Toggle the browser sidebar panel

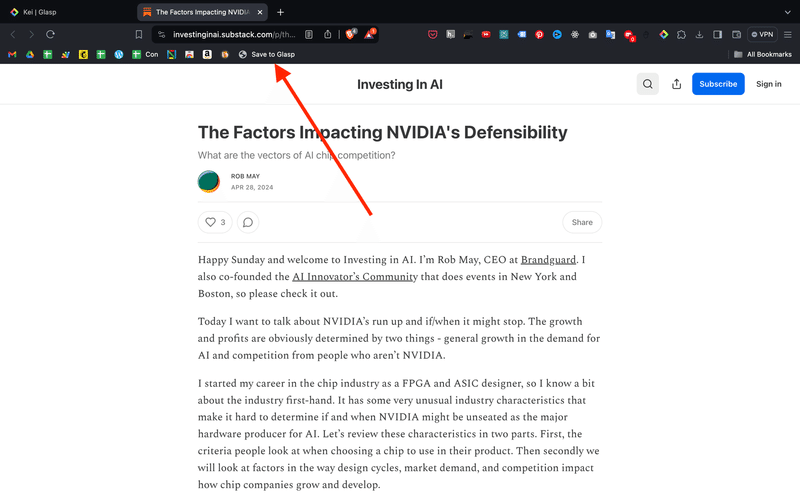point(717,34)
